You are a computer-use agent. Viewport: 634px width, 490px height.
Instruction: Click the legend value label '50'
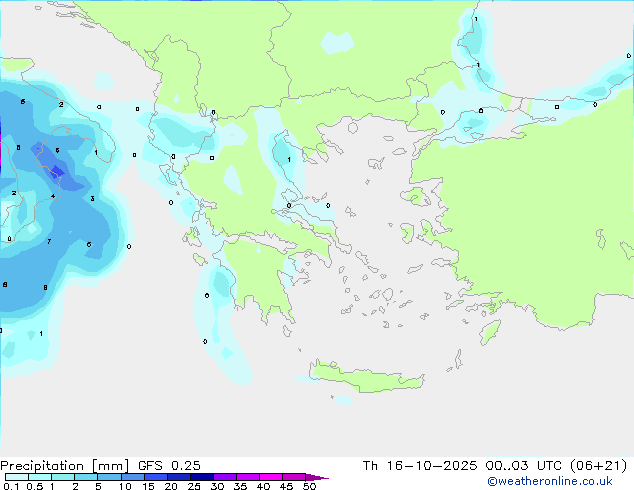click(309, 486)
